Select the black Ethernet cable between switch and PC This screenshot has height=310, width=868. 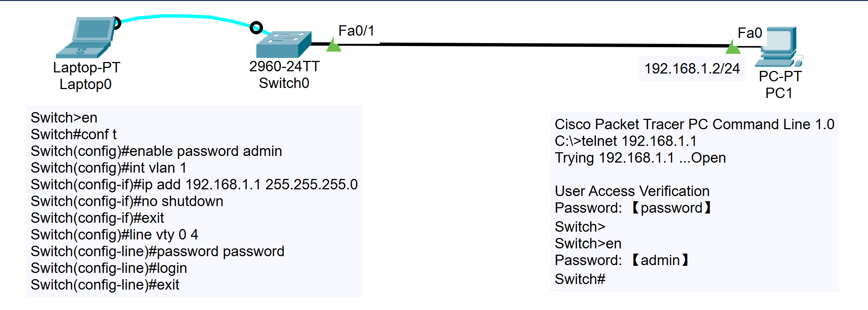[x=520, y=45]
